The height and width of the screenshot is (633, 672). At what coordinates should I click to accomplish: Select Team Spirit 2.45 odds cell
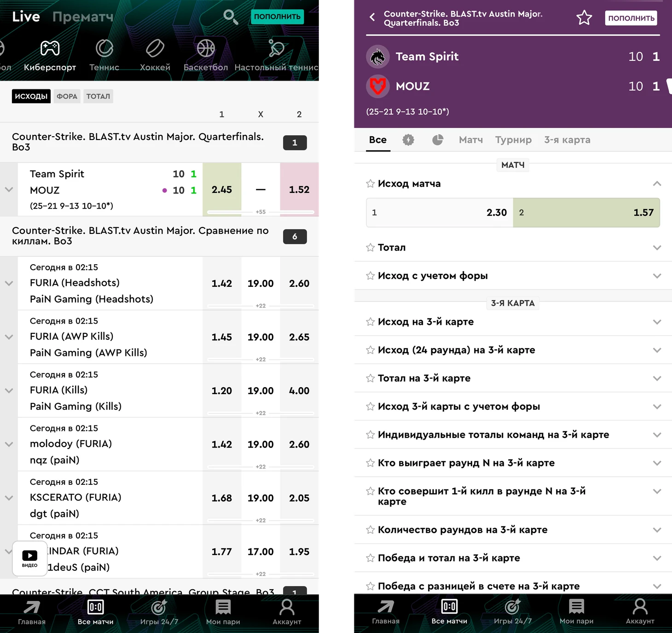coord(222,190)
